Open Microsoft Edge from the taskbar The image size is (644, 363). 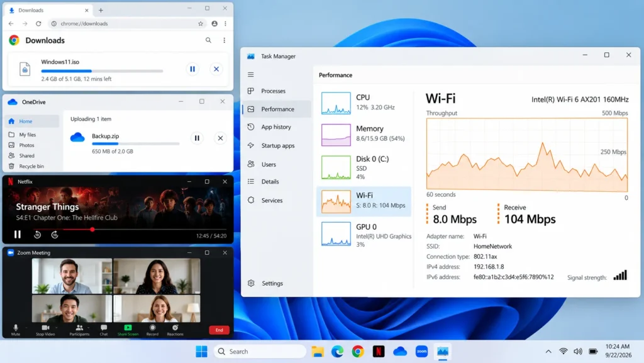[337, 352]
